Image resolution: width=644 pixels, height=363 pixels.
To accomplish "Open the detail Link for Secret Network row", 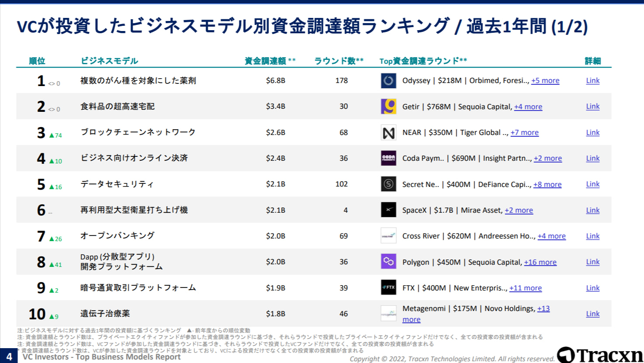I will [593, 184].
